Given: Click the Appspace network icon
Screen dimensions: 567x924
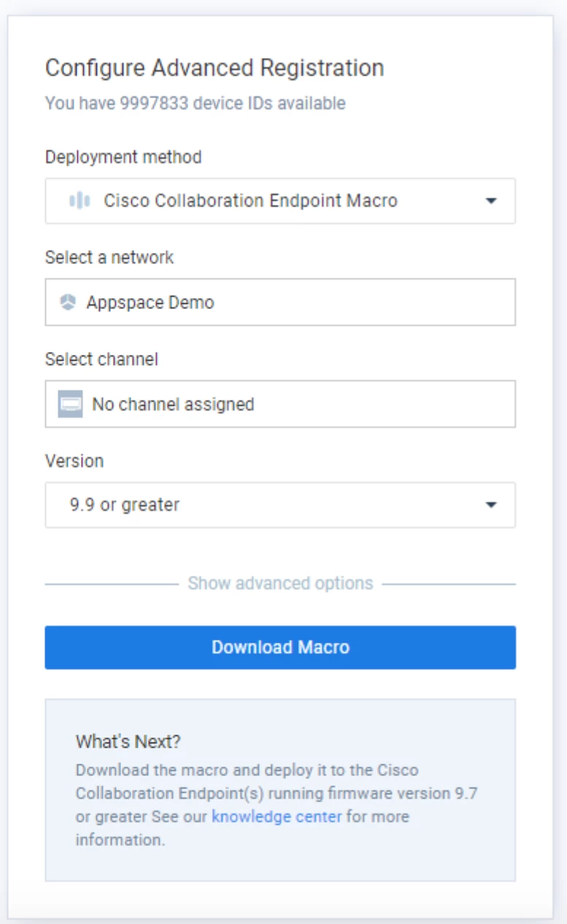Looking at the screenshot, I should coord(67,302).
